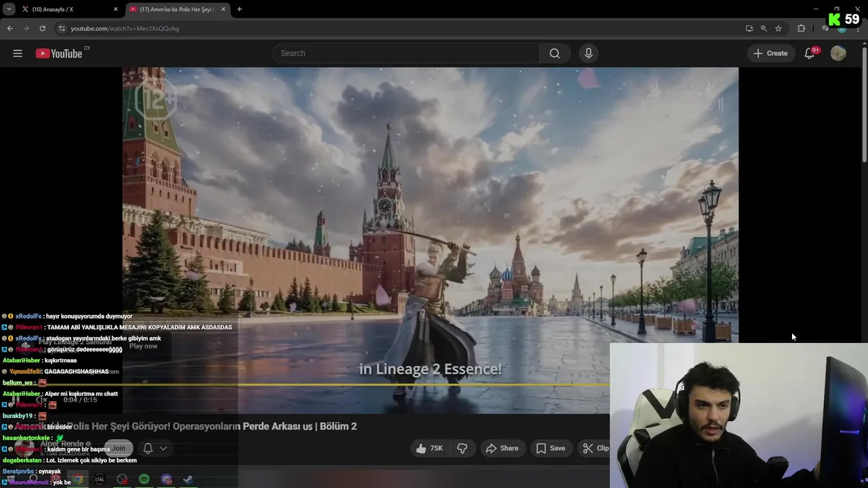868x488 pixels.
Task: Open the zoom magnifier in address bar
Action: 764,28
